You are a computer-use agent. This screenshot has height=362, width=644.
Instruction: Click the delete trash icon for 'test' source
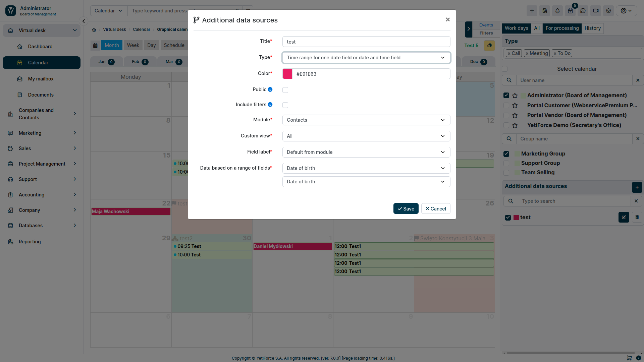[637, 217]
